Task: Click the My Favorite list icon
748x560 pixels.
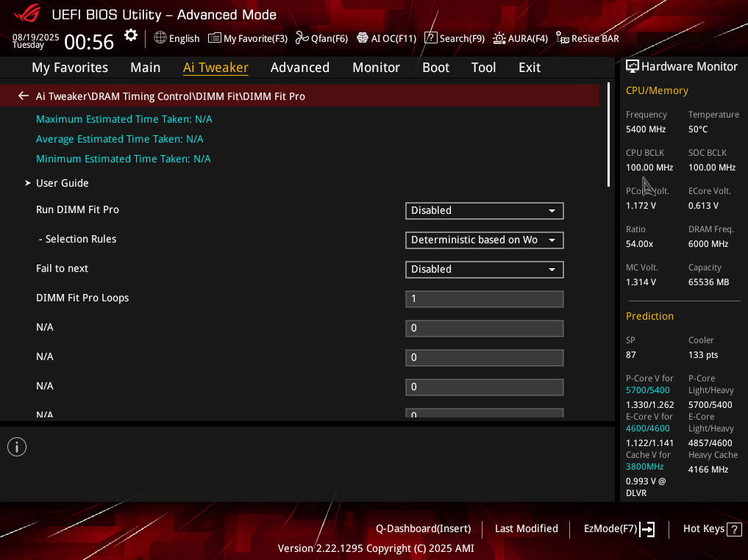Action: [x=215, y=37]
